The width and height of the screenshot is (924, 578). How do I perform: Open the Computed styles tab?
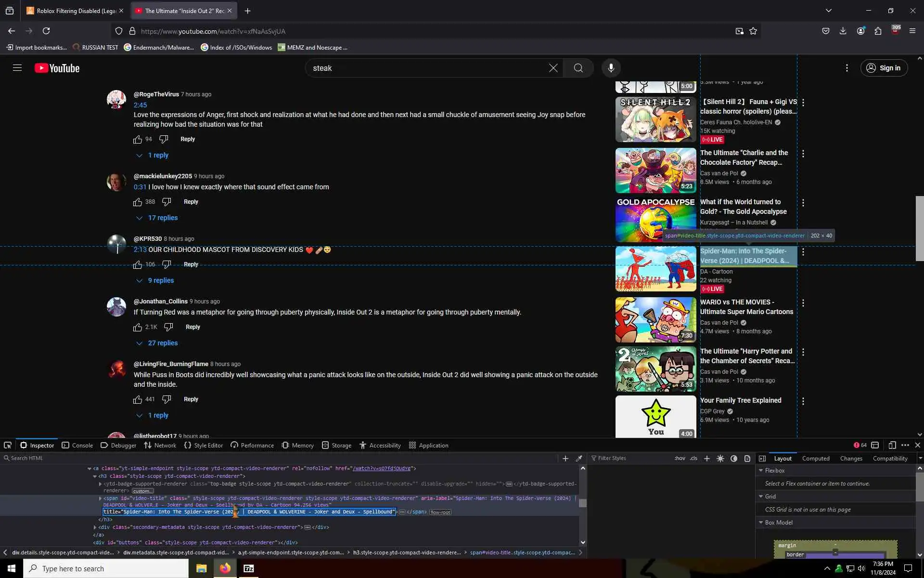pyautogui.click(x=815, y=459)
